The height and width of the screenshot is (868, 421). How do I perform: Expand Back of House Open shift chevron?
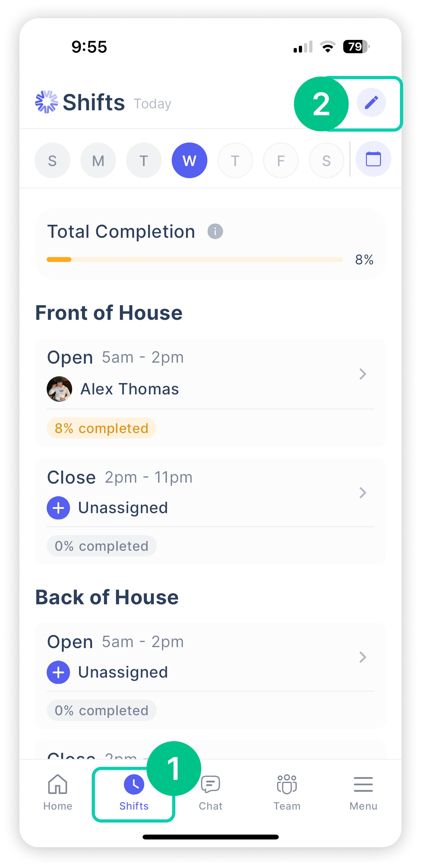click(x=362, y=657)
